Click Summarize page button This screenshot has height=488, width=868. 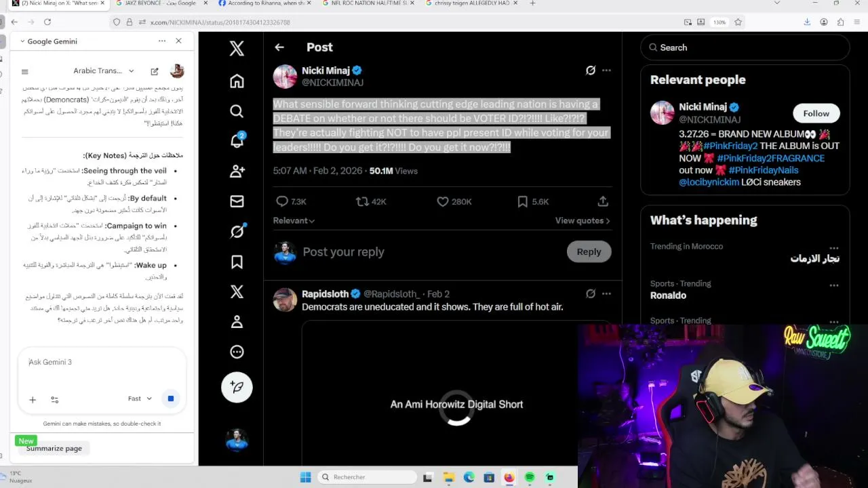tap(54, 448)
